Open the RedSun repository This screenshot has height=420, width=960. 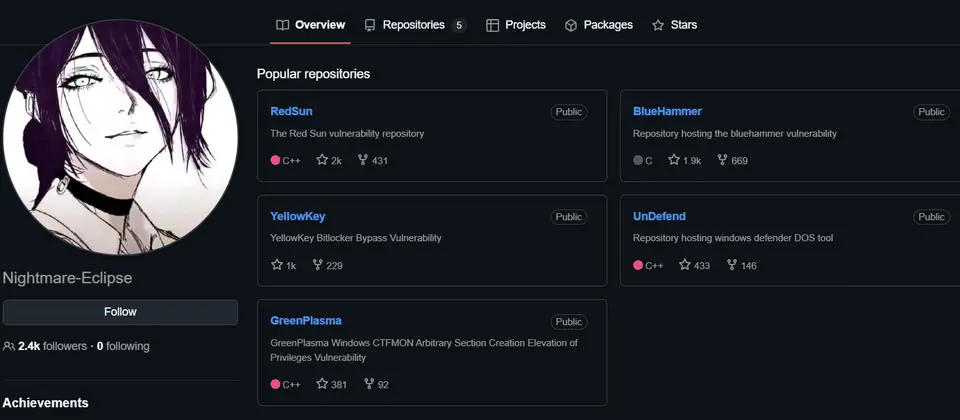pos(291,111)
